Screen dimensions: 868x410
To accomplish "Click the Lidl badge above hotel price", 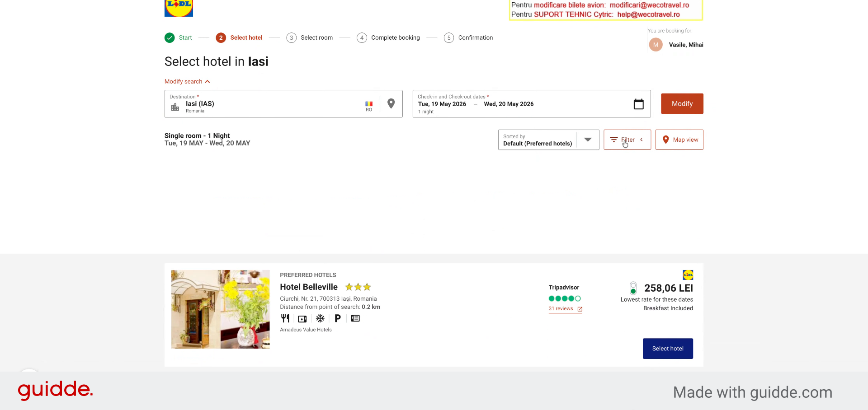I will click(688, 275).
